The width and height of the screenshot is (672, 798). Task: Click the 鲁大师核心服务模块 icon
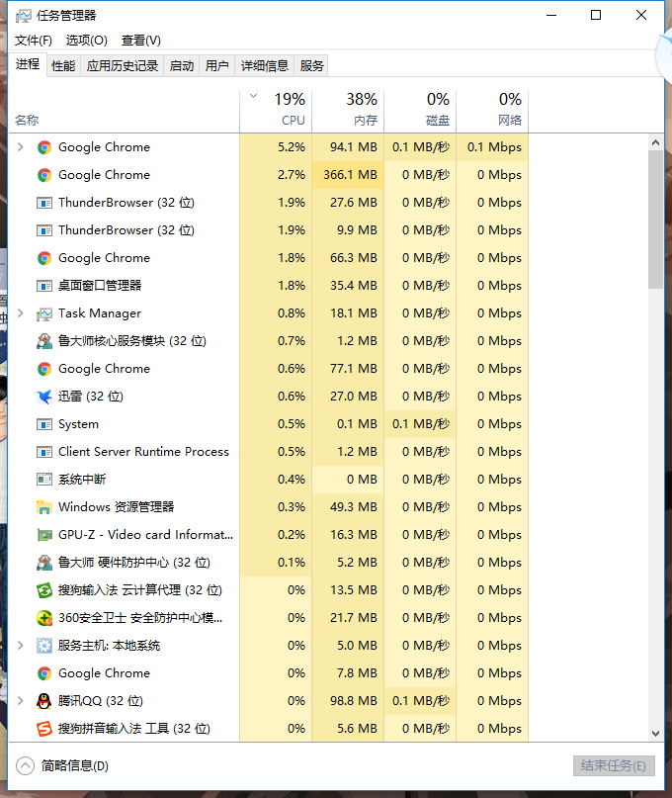click(x=44, y=341)
